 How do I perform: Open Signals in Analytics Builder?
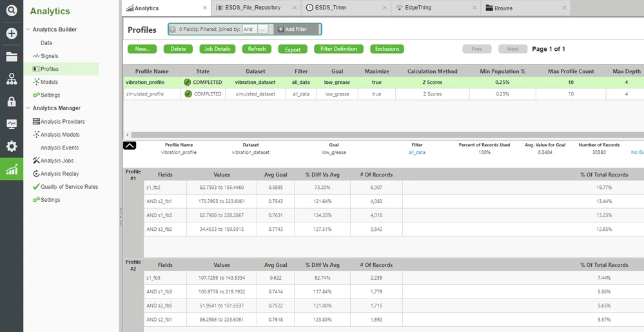pyautogui.click(x=49, y=56)
